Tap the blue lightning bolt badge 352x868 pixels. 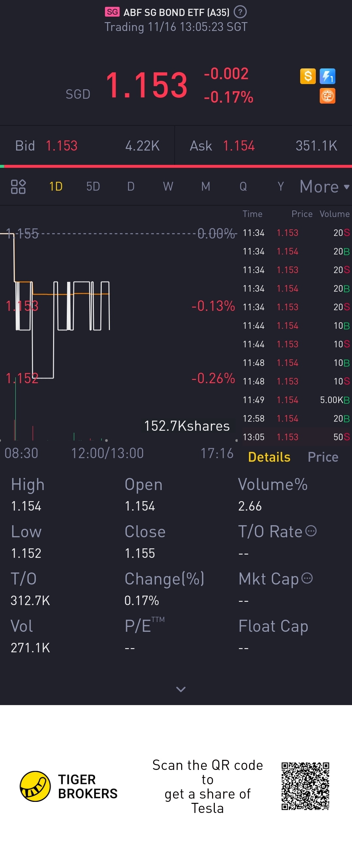point(327,76)
